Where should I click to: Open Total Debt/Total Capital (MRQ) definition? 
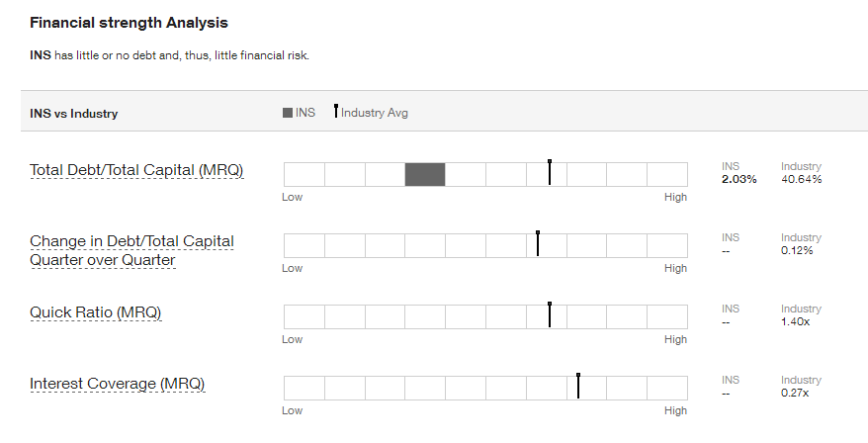pos(136,170)
